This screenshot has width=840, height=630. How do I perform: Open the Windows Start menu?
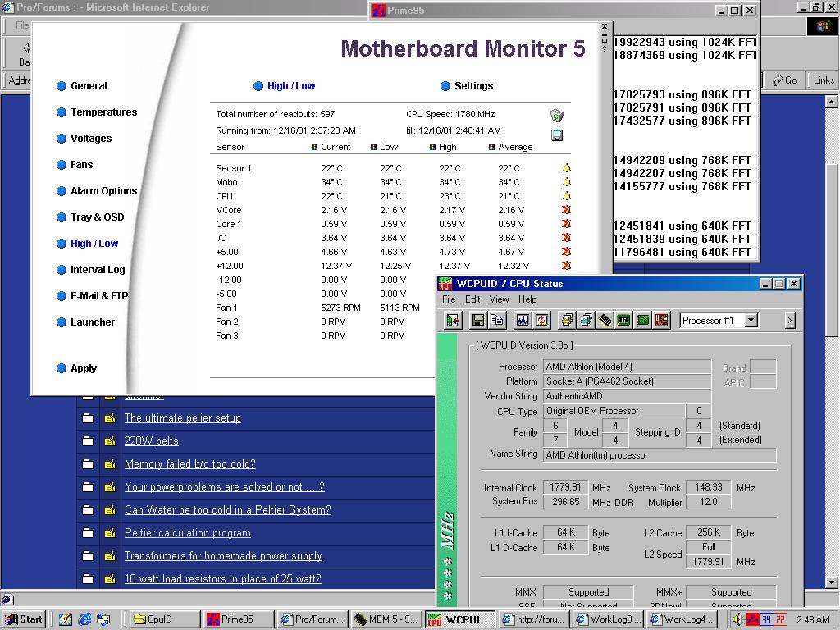click(x=24, y=619)
